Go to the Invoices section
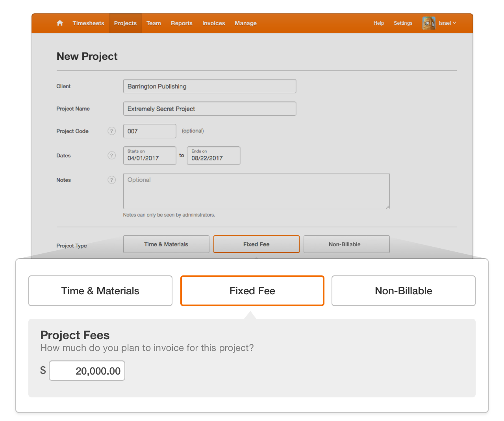Image resolution: width=504 pixels, height=421 pixels. coord(213,23)
